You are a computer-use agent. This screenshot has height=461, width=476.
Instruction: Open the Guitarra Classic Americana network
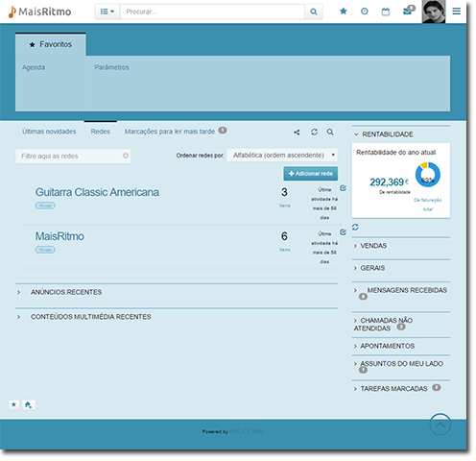click(97, 192)
